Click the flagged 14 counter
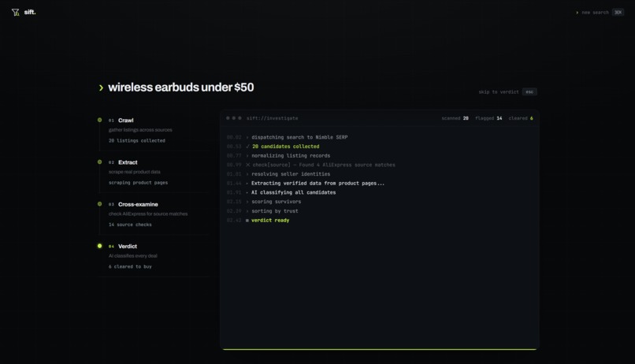The width and height of the screenshot is (635, 364). (488, 118)
